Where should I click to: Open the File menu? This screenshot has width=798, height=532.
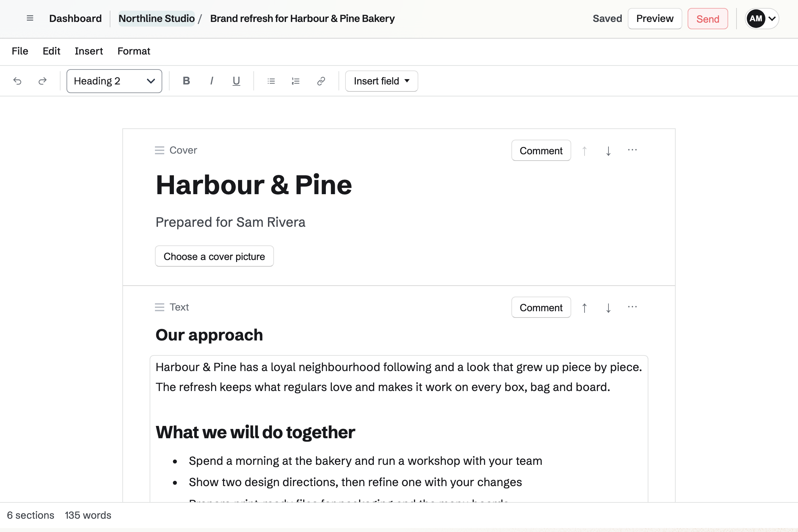point(20,51)
